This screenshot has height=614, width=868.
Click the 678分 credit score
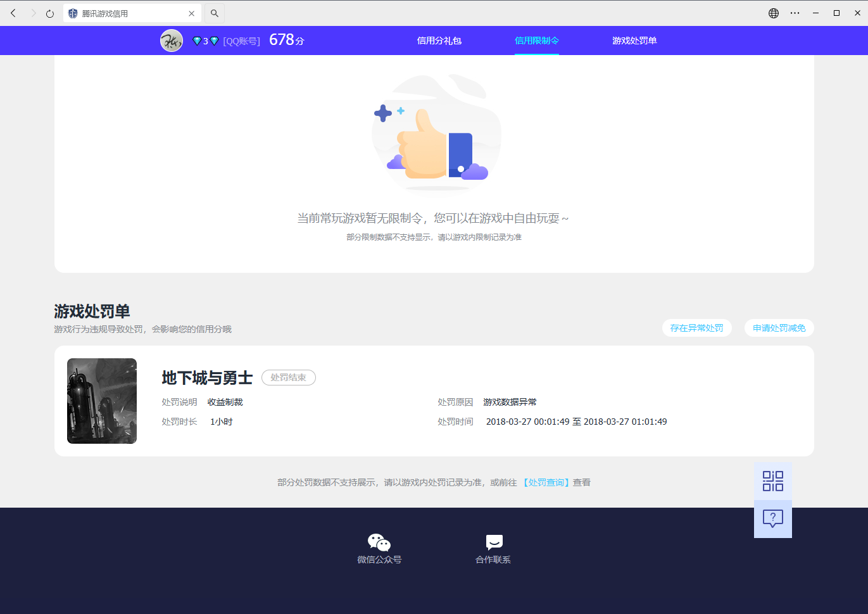pyautogui.click(x=286, y=40)
